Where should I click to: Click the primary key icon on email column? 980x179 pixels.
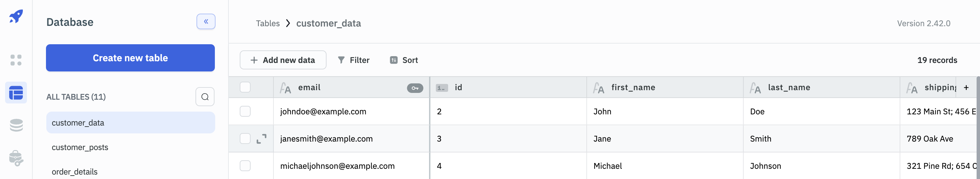pos(415,88)
